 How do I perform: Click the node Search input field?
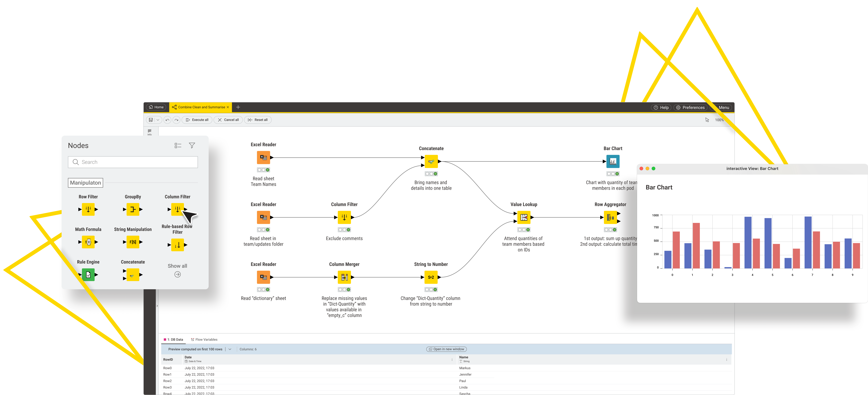(x=133, y=162)
